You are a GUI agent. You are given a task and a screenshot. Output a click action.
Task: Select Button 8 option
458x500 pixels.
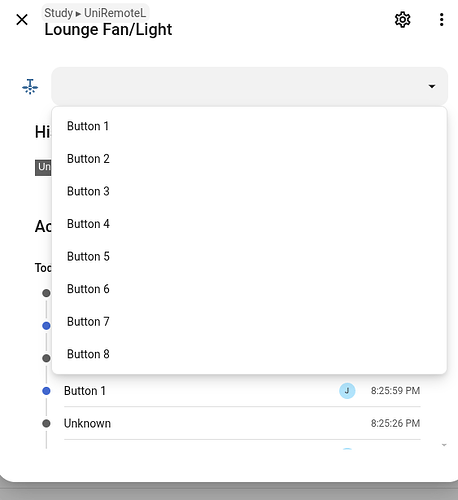pyautogui.click(x=249, y=354)
